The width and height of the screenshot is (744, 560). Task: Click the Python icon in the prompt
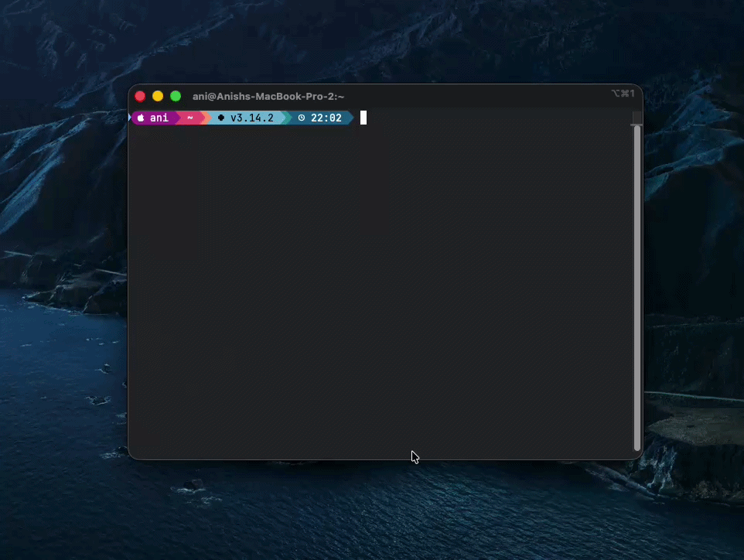220,118
